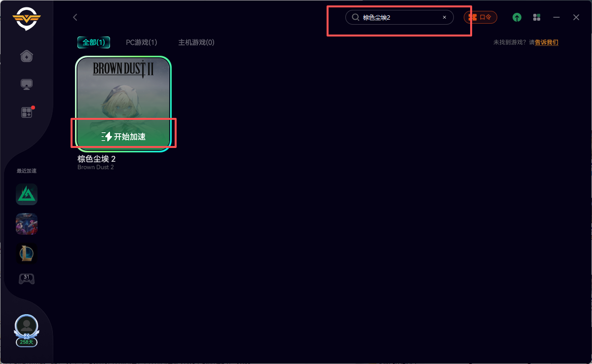Open the toolbox icon with red dot

(27, 112)
